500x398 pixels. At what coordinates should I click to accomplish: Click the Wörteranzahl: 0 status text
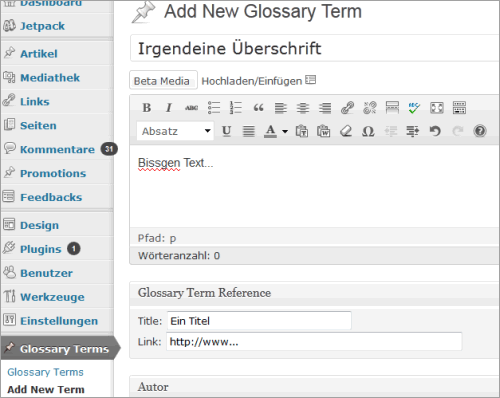pos(179,256)
